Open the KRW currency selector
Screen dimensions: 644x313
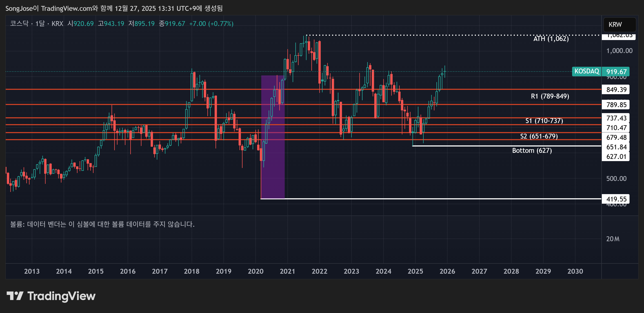coord(619,25)
